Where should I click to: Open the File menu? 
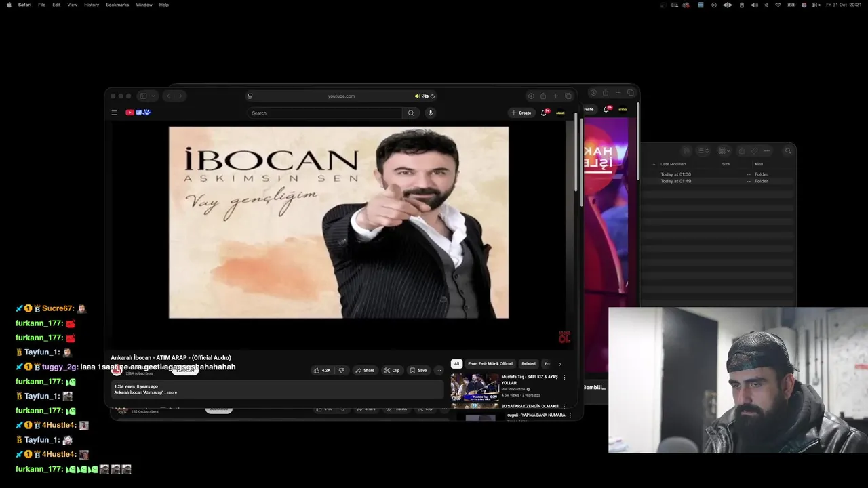coord(41,5)
